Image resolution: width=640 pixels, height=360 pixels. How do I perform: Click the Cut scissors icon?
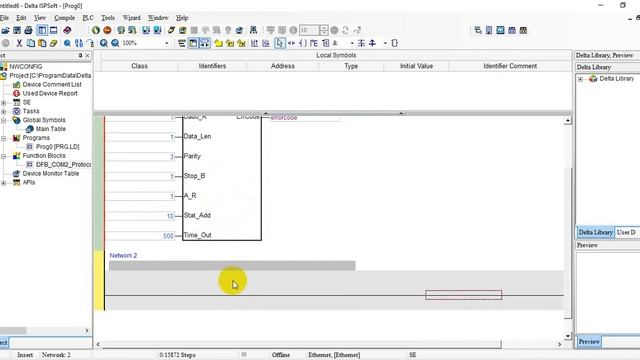pos(19,43)
